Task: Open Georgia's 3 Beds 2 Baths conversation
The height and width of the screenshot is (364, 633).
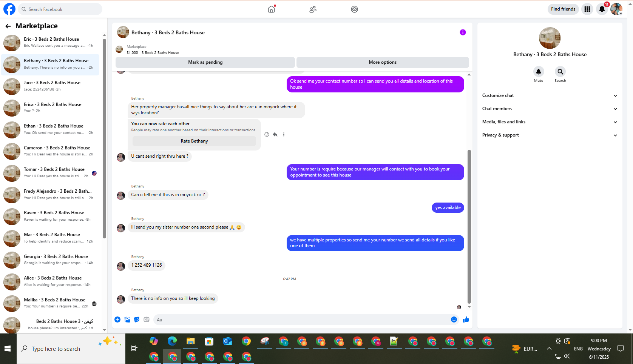Action: pos(51,260)
